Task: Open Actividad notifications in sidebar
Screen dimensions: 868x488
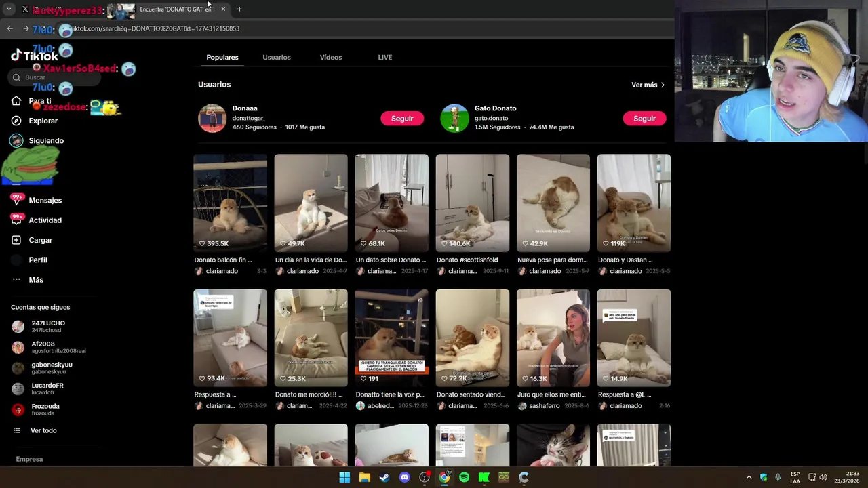Action: click(x=45, y=220)
